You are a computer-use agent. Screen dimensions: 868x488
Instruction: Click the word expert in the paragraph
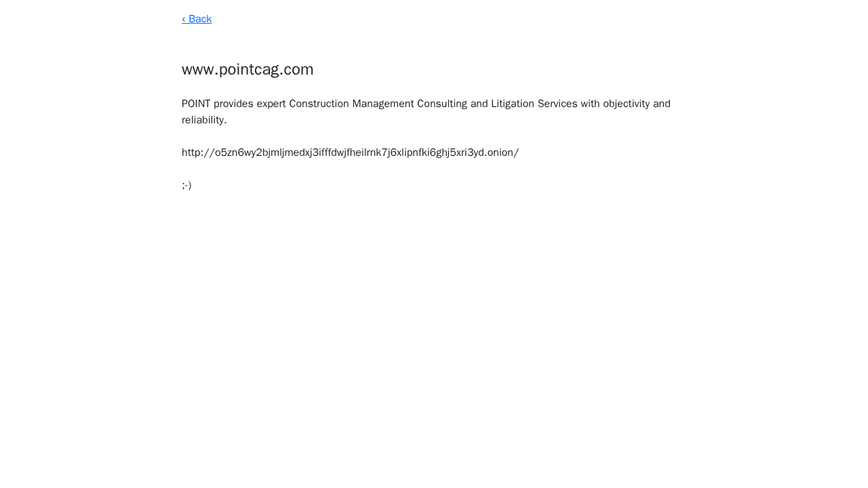(x=271, y=104)
